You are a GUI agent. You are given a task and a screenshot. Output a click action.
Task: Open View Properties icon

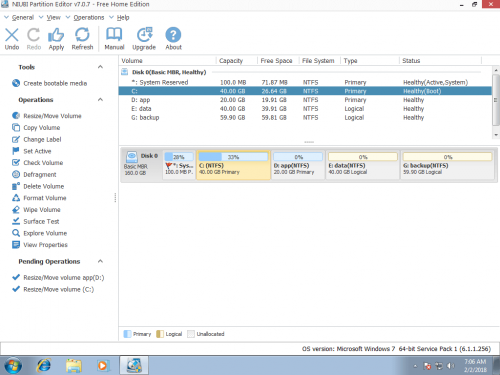pyautogui.click(x=16, y=245)
